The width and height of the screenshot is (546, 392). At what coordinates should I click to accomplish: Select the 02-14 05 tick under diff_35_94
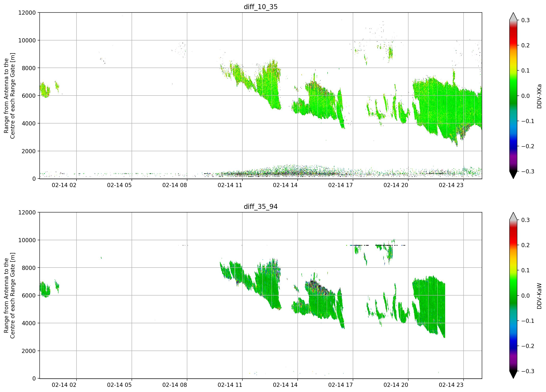tap(120, 385)
